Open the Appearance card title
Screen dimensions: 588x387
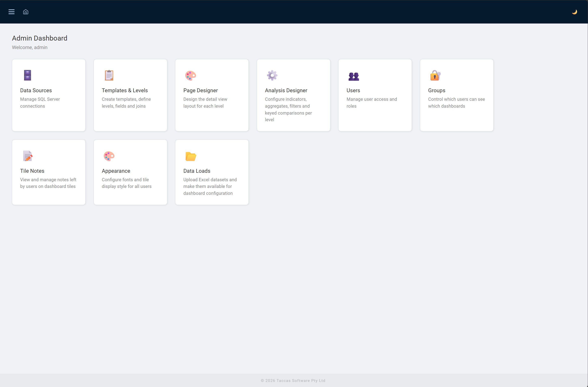[x=116, y=171]
